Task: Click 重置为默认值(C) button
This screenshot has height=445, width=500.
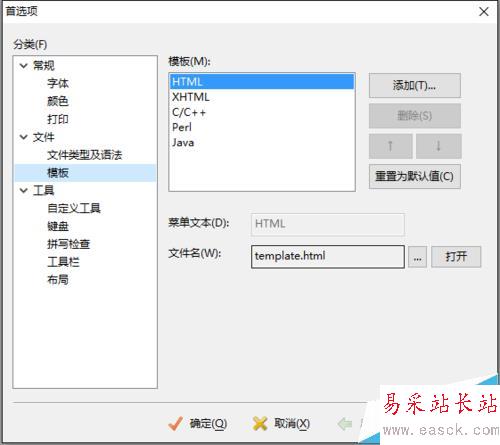Action: pyautogui.click(x=415, y=176)
